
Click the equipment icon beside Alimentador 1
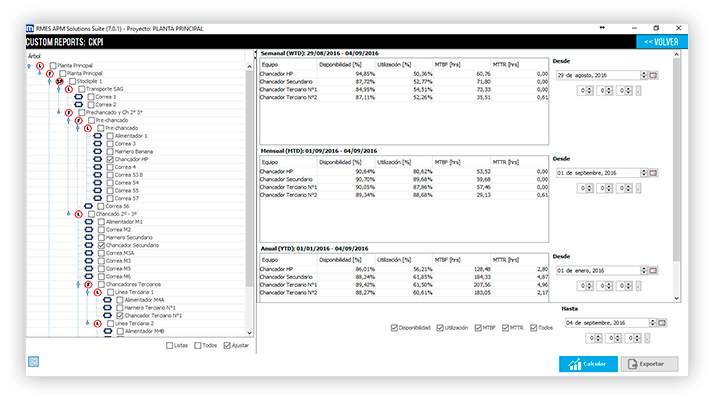pyautogui.click(x=98, y=136)
